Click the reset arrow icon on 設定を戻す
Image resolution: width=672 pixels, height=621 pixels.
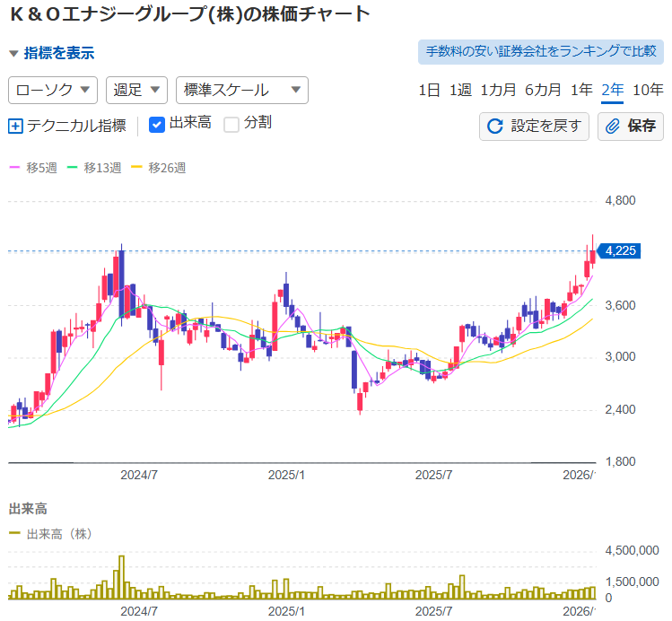click(x=494, y=126)
